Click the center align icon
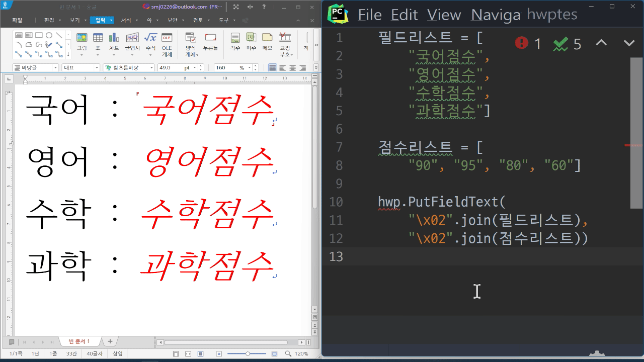644x362 pixels. tap(292, 68)
